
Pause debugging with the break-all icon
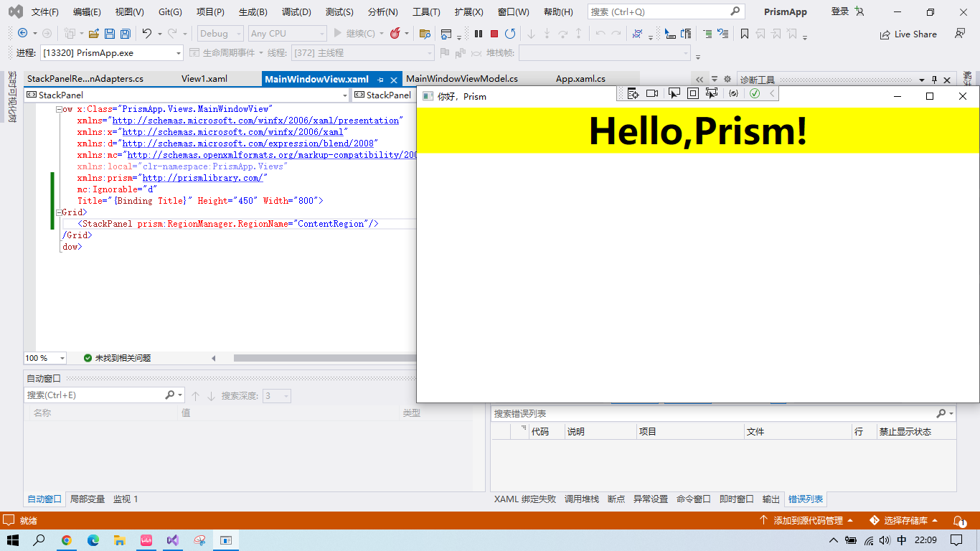point(479,34)
